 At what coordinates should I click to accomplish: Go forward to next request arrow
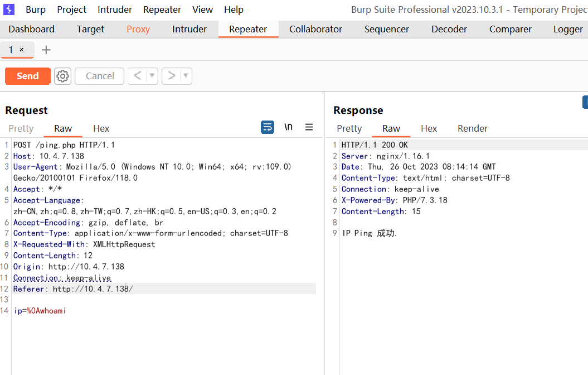[x=171, y=76]
